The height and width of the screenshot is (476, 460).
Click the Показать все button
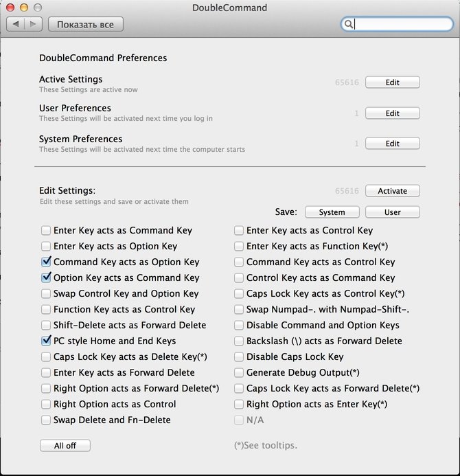[86, 24]
